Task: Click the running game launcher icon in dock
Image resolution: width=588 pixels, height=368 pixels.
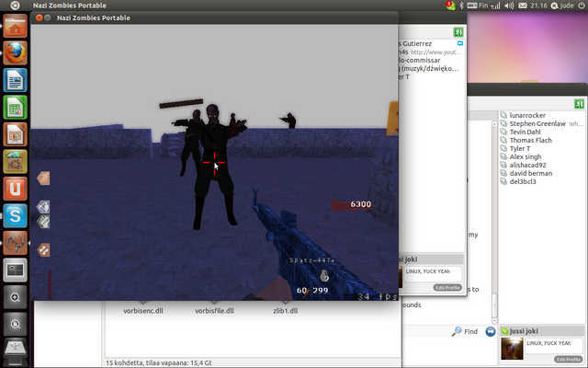Action: click(15, 243)
